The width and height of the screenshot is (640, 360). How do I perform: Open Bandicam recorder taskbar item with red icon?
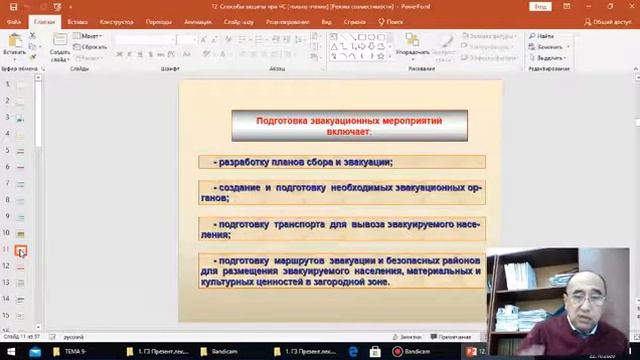click(x=411, y=351)
